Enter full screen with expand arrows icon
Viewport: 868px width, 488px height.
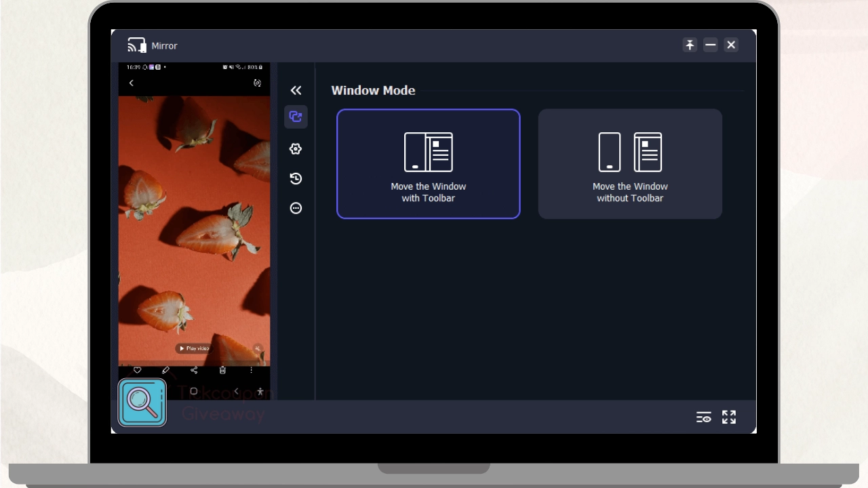(x=729, y=418)
